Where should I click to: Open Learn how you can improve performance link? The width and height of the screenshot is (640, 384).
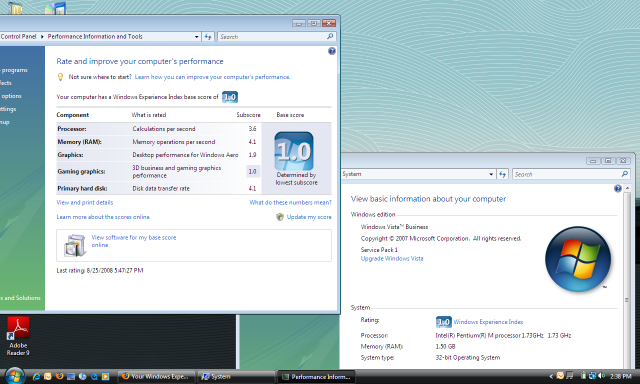pos(212,77)
